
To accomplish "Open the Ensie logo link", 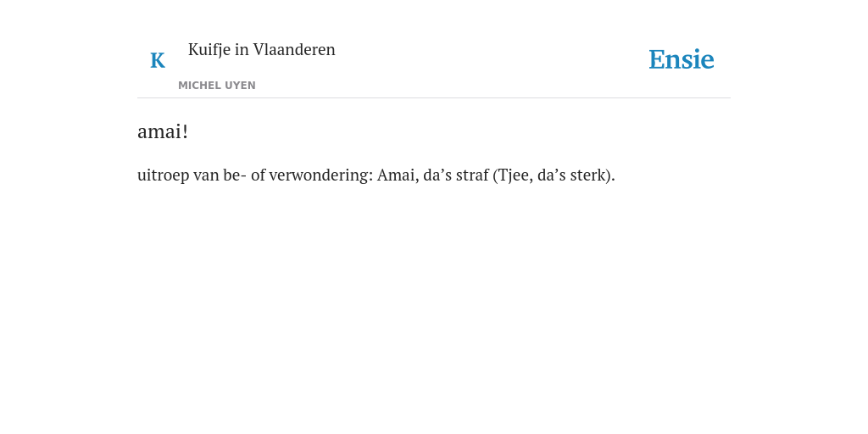I will click(682, 59).
